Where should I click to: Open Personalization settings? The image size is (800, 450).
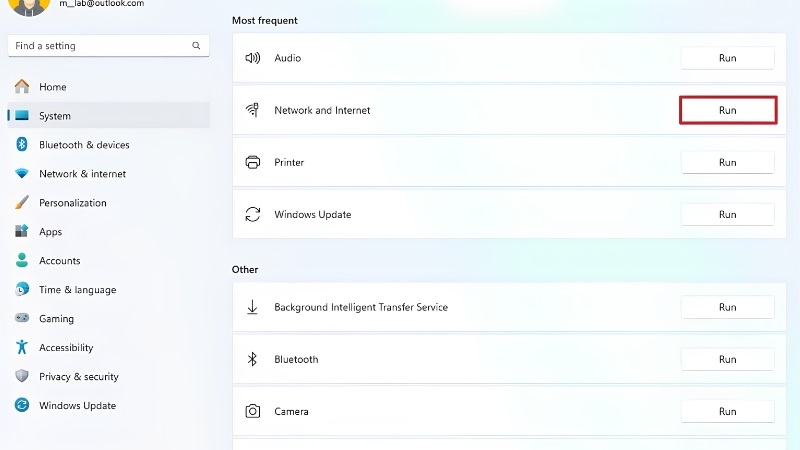[109, 203]
